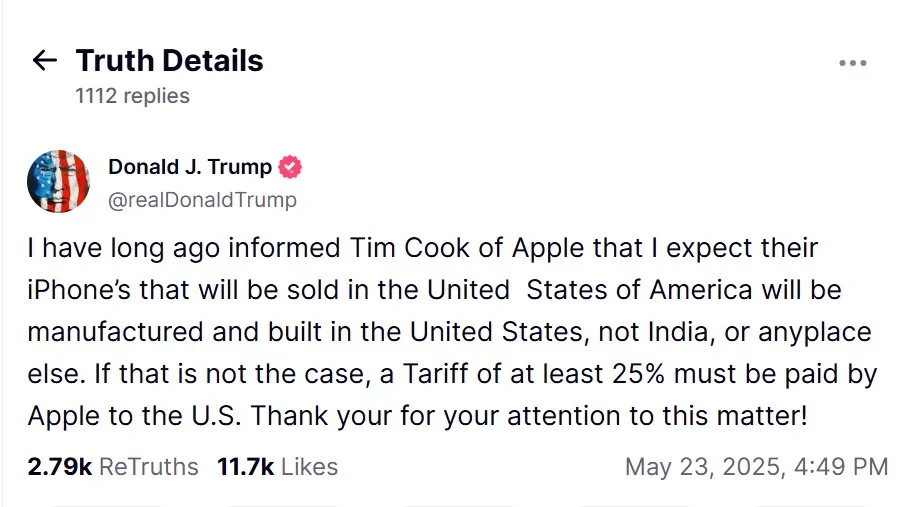Viewport: 902px width, 507px height.
Task: Click the verified badge beside Trump's name
Action: 290,167
